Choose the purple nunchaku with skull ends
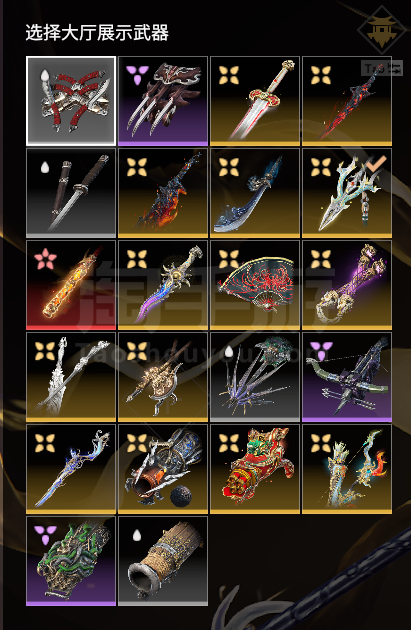Viewport: 411px width, 630px height. pos(347,285)
